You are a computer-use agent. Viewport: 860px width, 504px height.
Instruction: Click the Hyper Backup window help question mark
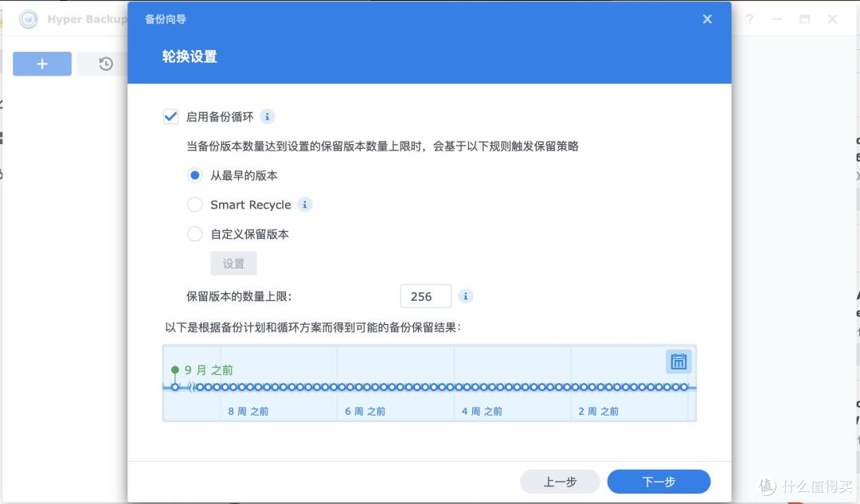[749, 19]
